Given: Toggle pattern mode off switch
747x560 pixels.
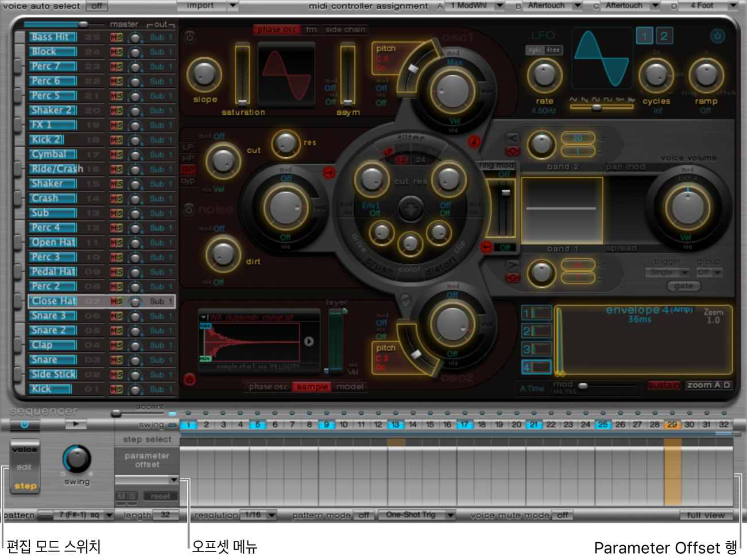Looking at the screenshot, I should click(363, 515).
